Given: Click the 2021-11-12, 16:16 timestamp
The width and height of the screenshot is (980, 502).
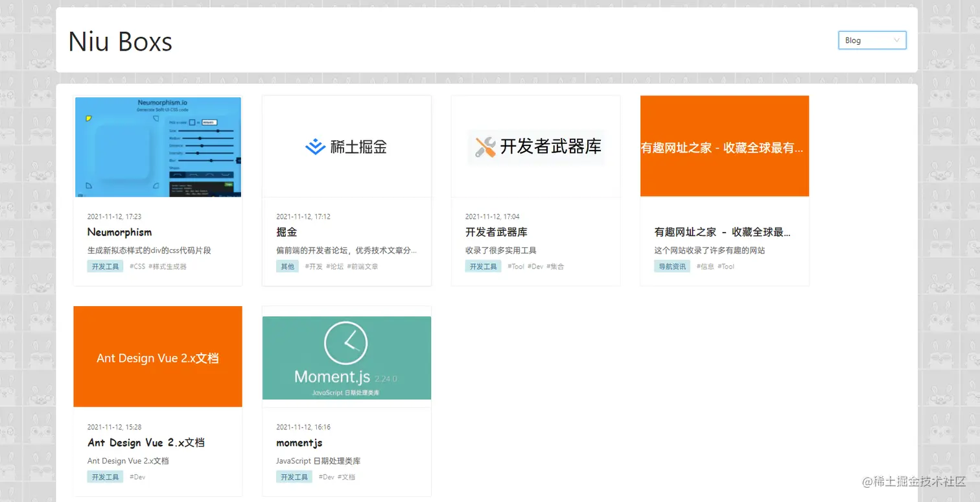Looking at the screenshot, I should click(x=303, y=427).
